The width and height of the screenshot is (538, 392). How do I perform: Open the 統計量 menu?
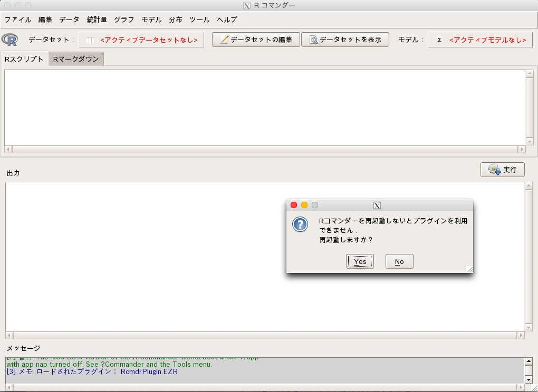click(97, 19)
